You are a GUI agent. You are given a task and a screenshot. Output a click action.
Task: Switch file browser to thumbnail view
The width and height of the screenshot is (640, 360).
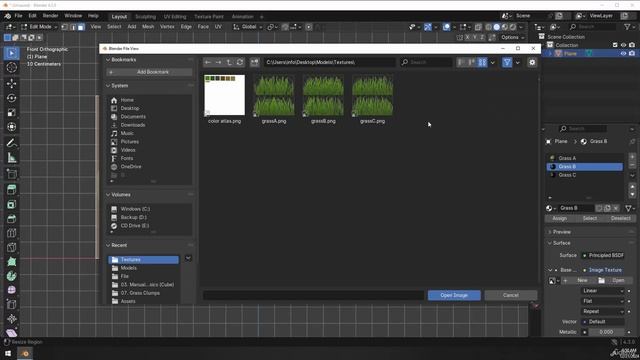(x=482, y=62)
